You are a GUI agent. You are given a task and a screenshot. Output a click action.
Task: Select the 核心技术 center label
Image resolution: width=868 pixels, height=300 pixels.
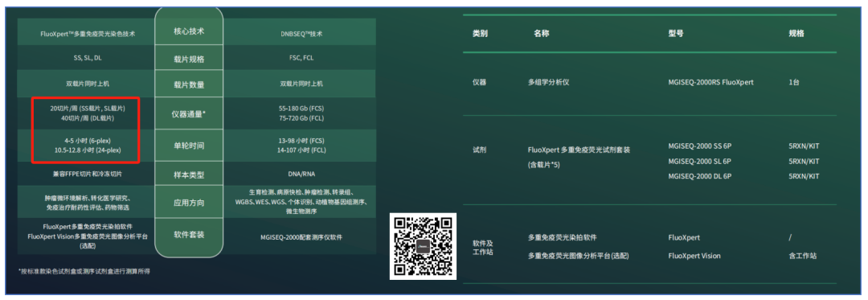[189, 31]
